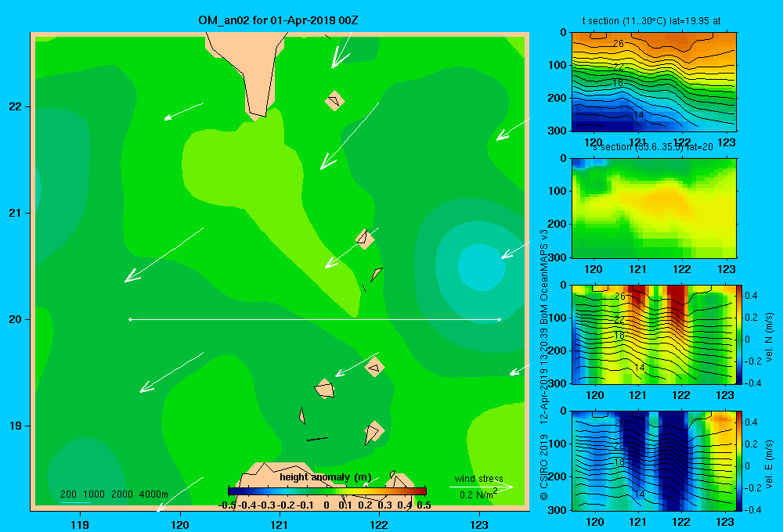Click the '14' isotherm label in temperature section
783x532 pixels.
coord(639,115)
